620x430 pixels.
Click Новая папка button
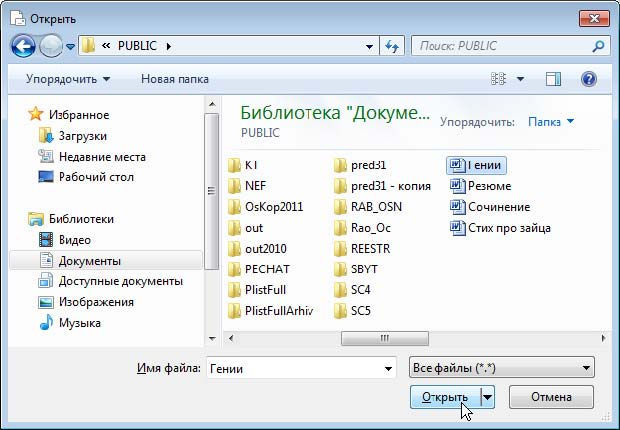[x=175, y=79]
